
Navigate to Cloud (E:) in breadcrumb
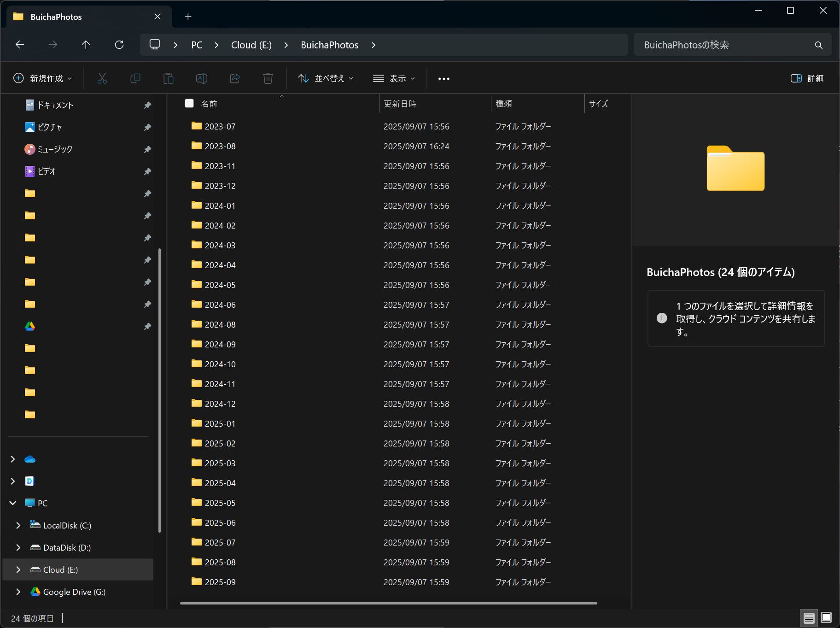tap(251, 45)
